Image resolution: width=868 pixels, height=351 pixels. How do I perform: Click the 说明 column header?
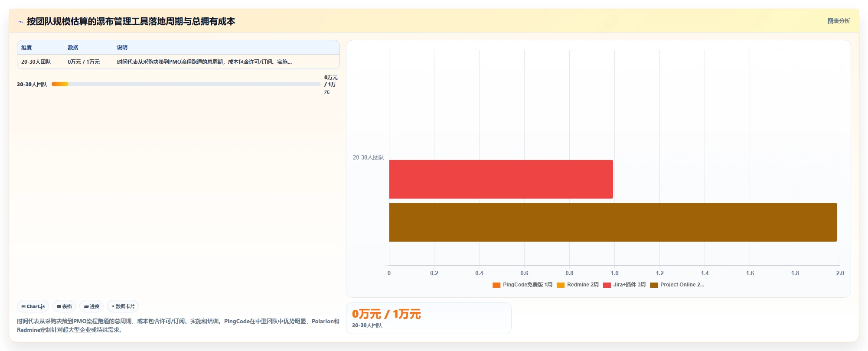(122, 48)
